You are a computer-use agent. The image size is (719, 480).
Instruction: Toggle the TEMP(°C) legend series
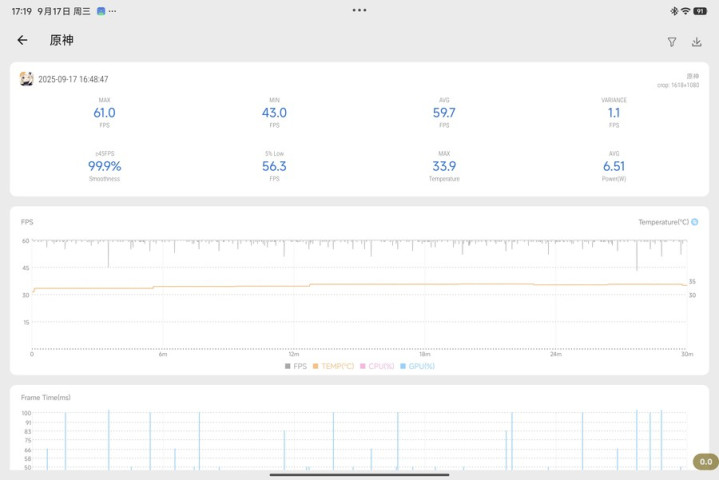[333, 366]
